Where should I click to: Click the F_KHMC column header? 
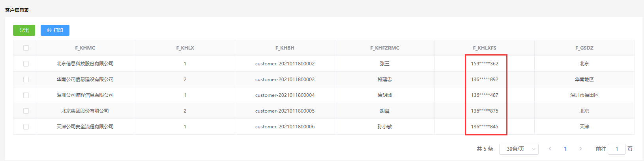coord(85,48)
